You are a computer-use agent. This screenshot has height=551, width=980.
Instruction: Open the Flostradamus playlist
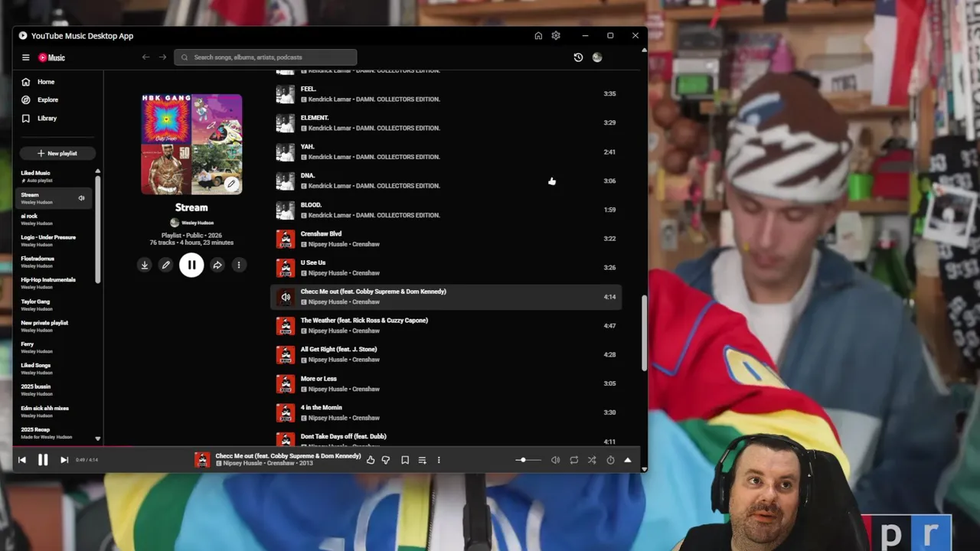pos(54,262)
